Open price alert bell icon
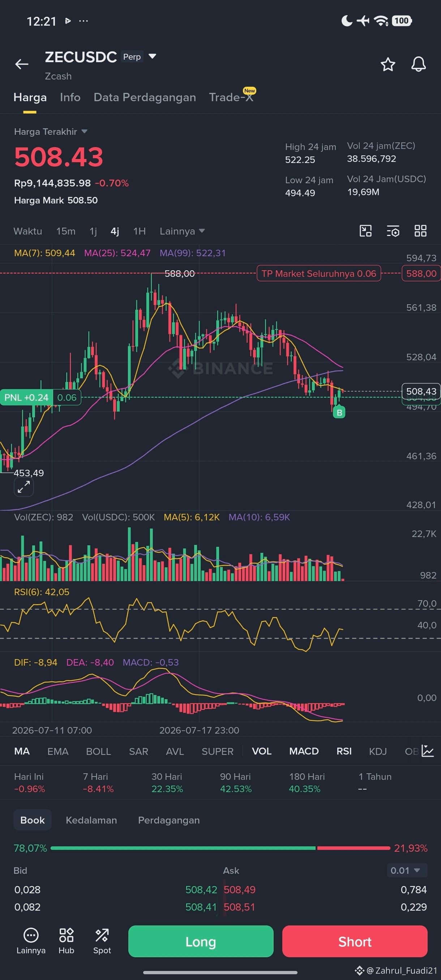441x980 pixels. (x=418, y=64)
